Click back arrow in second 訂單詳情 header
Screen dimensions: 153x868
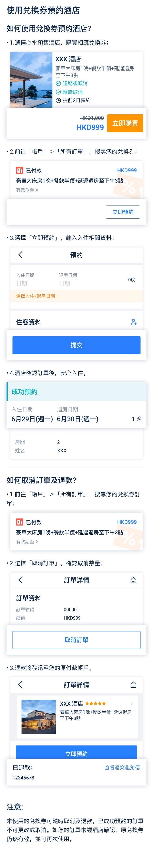click(20, 684)
